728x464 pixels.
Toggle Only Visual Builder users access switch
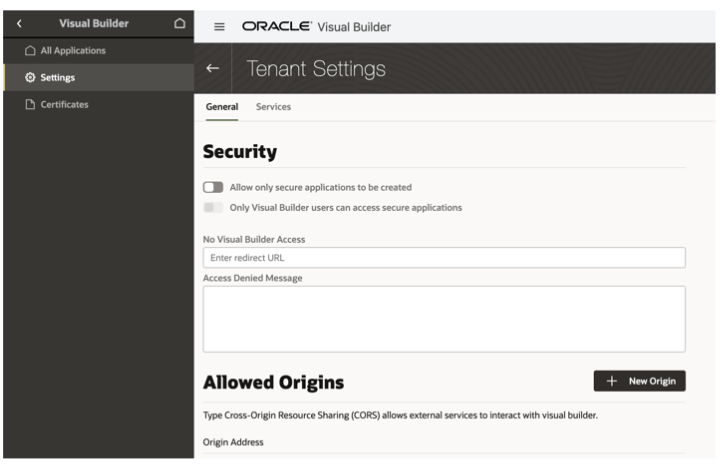coord(213,207)
